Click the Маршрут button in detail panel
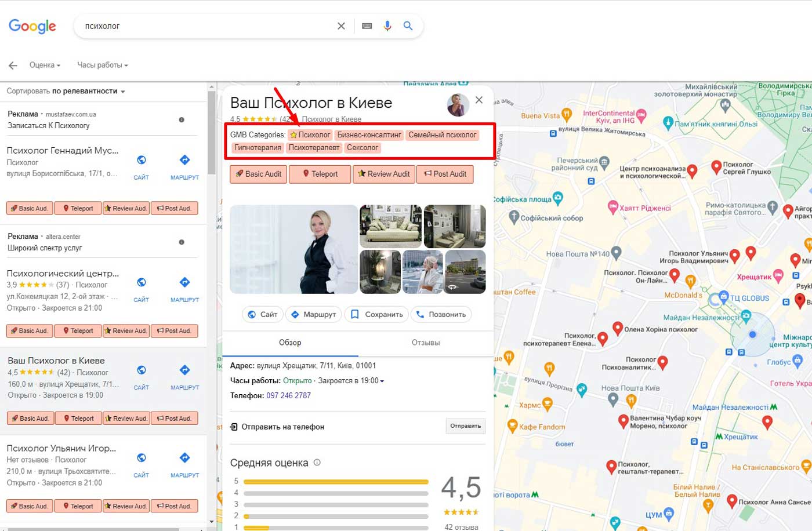This screenshot has width=812, height=531. tap(314, 314)
